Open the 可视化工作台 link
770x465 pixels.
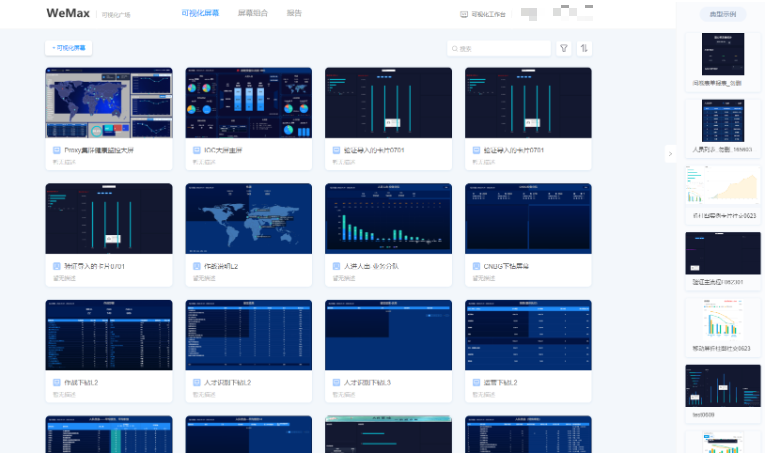[x=489, y=14]
